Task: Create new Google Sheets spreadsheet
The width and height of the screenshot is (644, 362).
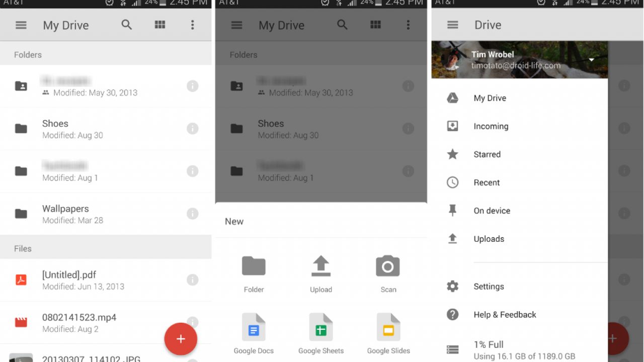Action: coord(321,327)
